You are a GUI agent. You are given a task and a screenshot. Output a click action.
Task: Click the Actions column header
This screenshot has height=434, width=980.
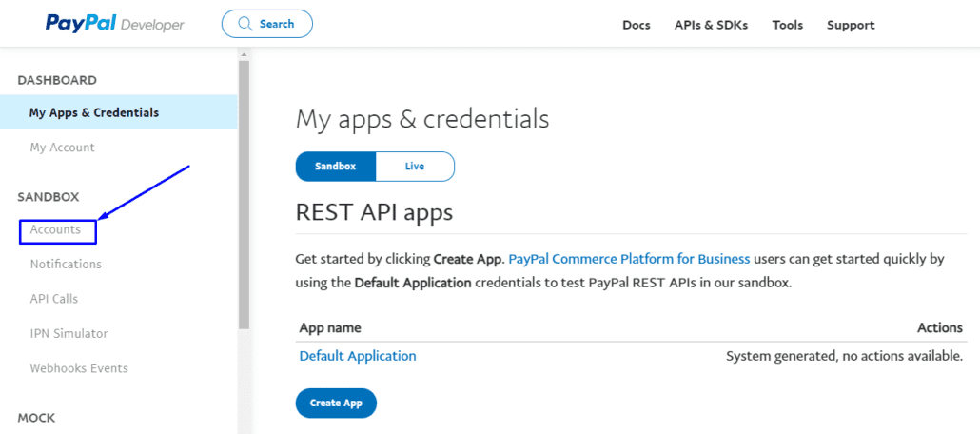pyautogui.click(x=940, y=327)
